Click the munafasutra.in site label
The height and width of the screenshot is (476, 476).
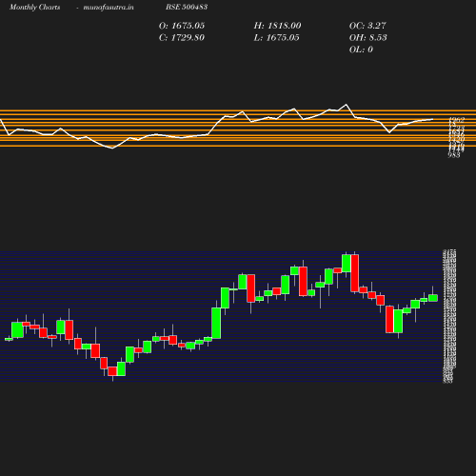pos(109,7)
